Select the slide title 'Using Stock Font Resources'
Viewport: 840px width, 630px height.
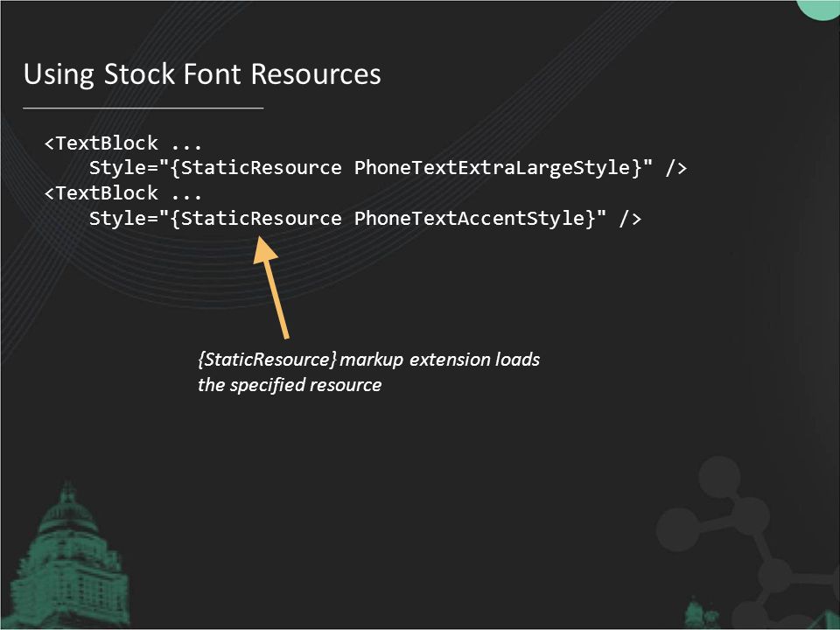(x=202, y=74)
